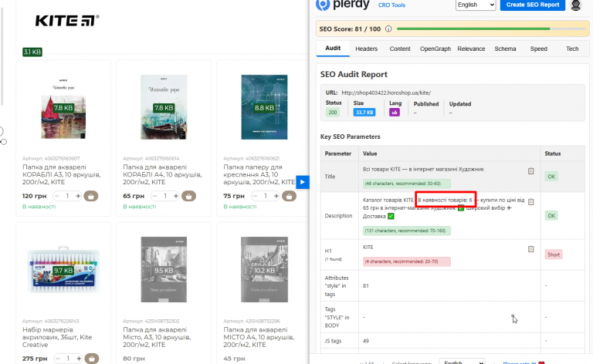Add КОРАБЛІ А4 folder to cart

coord(188,196)
